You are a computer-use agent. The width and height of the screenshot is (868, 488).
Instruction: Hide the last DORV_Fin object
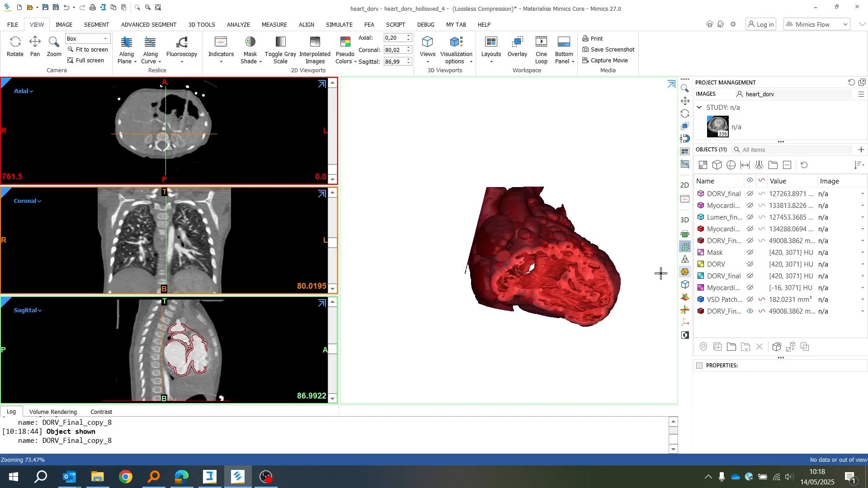(x=750, y=311)
